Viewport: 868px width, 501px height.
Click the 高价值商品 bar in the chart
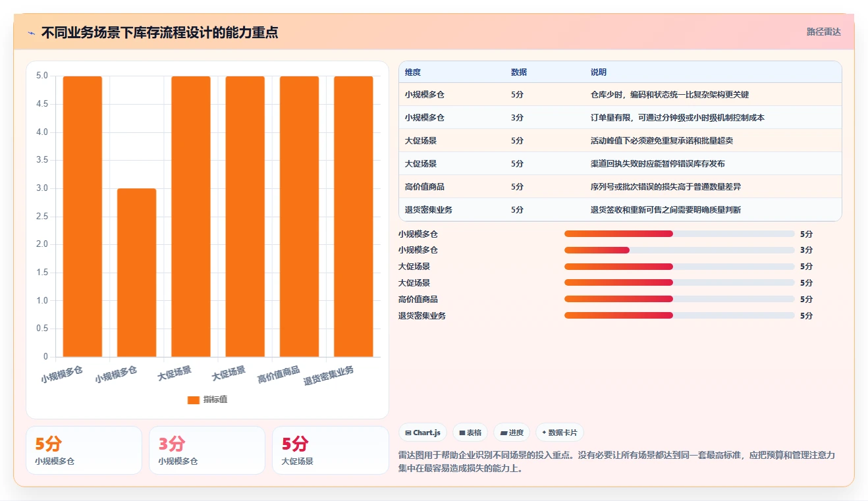(x=299, y=217)
